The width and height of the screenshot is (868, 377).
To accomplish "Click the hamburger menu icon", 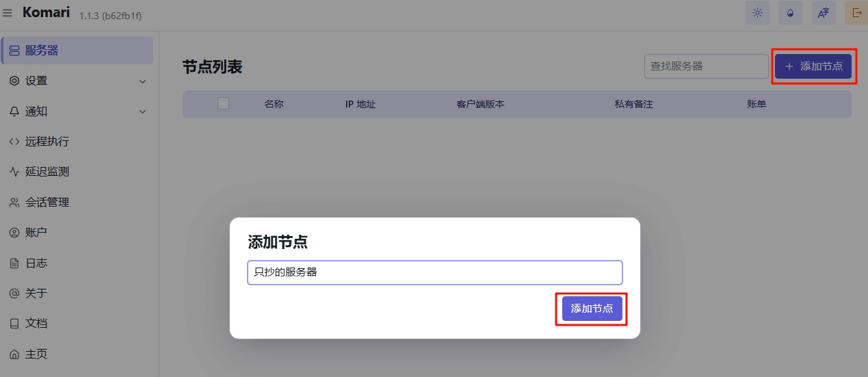I will tap(8, 13).
